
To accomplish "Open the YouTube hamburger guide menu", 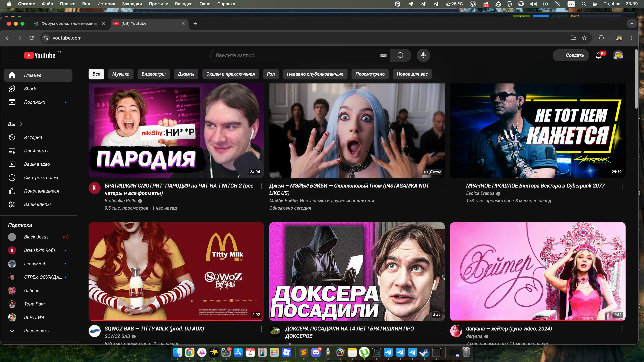I will click(x=12, y=55).
